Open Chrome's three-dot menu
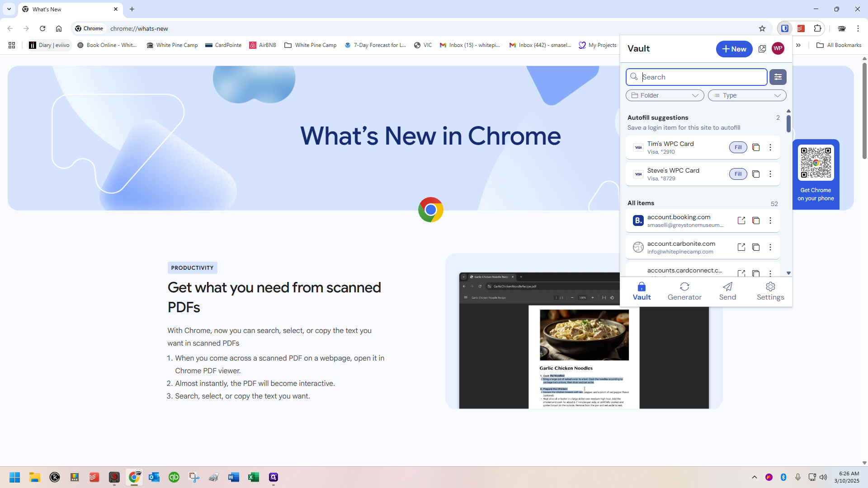 point(858,28)
